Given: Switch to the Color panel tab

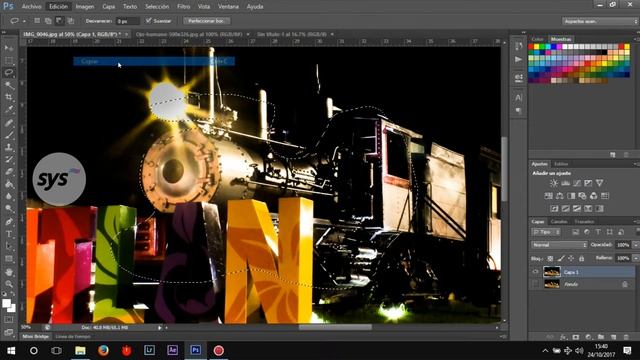Looking at the screenshot, I should tap(538, 39).
